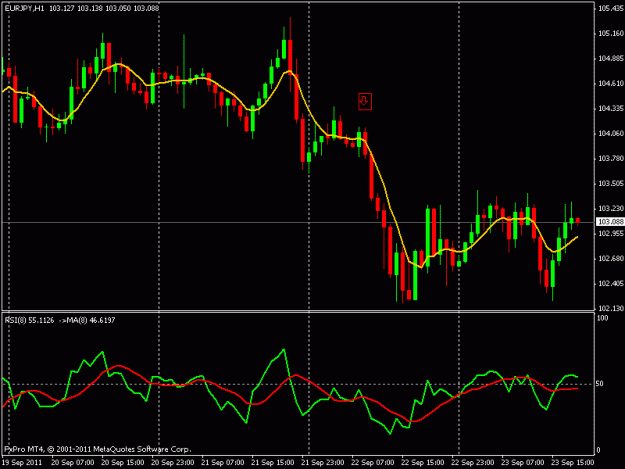Select the RSI(8) 55.1126 indicator label

point(29,320)
